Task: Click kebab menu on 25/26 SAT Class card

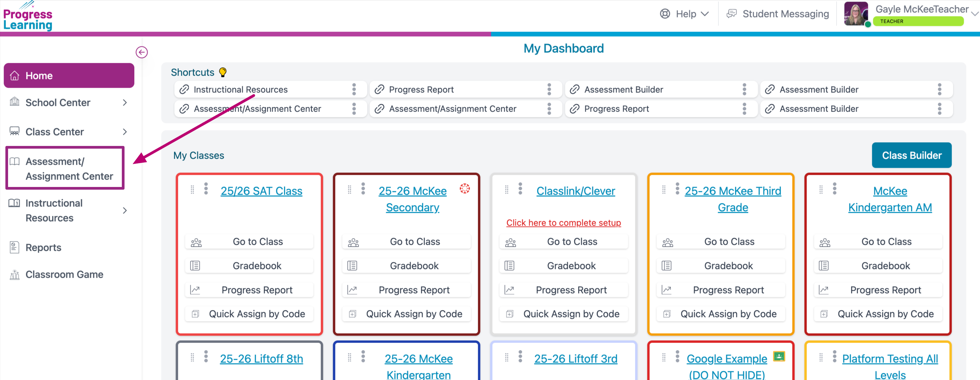Action: (206, 188)
